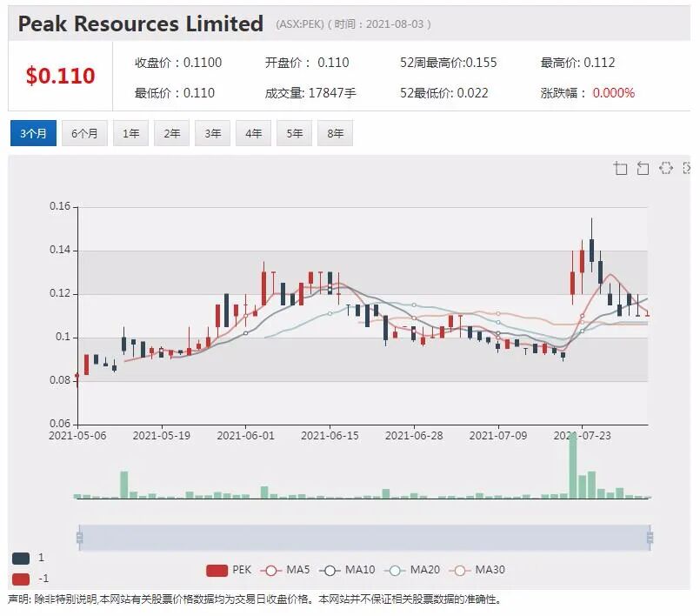Click the red swatch labeled -1

tap(21, 579)
